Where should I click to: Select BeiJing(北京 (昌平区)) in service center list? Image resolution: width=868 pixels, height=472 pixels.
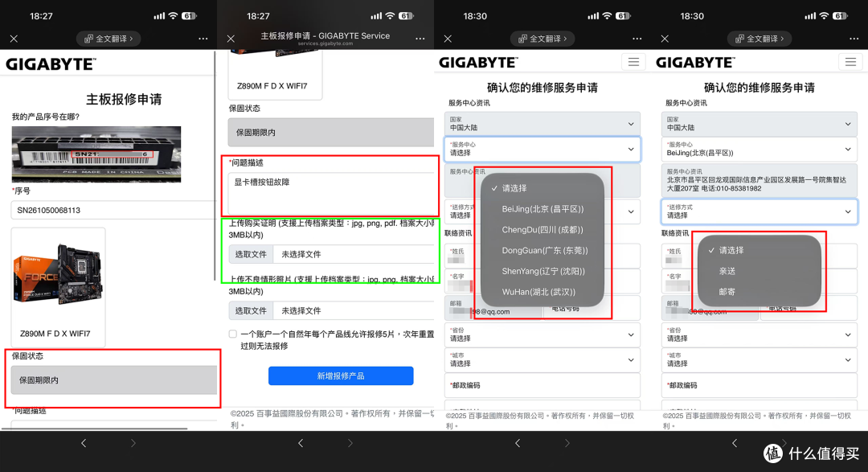(x=542, y=209)
